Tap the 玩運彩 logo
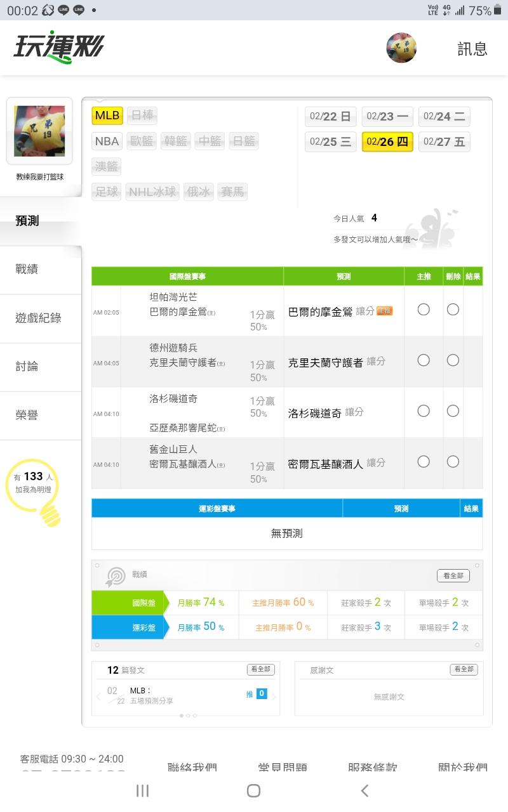 click(x=58, y=47)
